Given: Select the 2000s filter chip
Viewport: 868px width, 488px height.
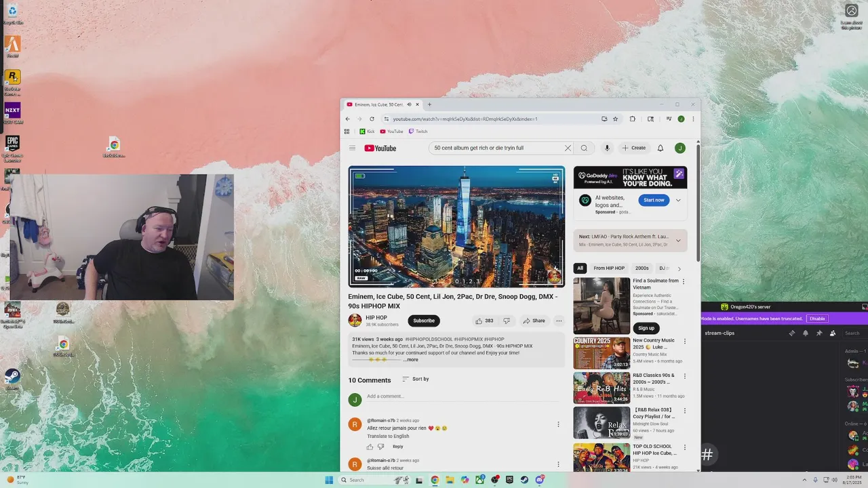Looking at the screenshot, I should click(642, 268).
